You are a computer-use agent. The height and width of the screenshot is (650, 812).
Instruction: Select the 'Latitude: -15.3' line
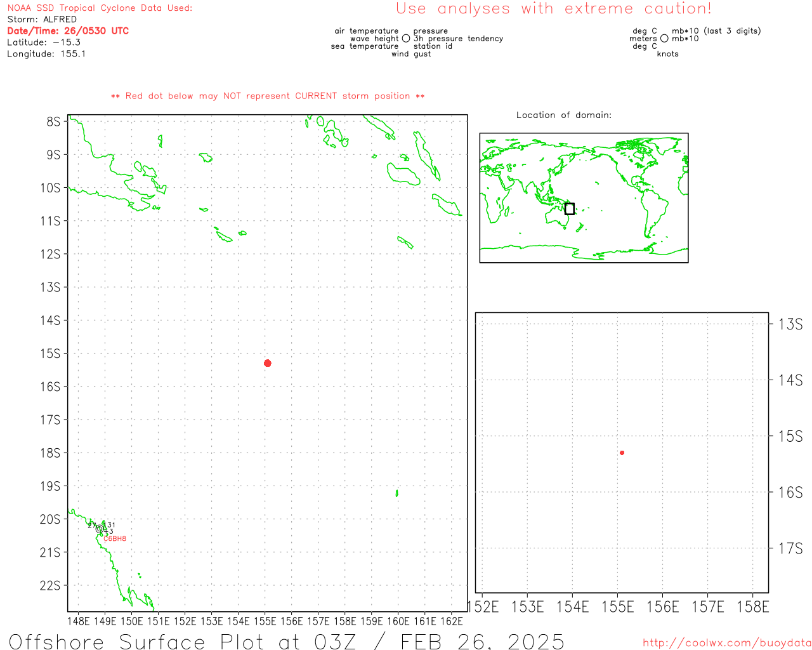(x=44, y=43)
